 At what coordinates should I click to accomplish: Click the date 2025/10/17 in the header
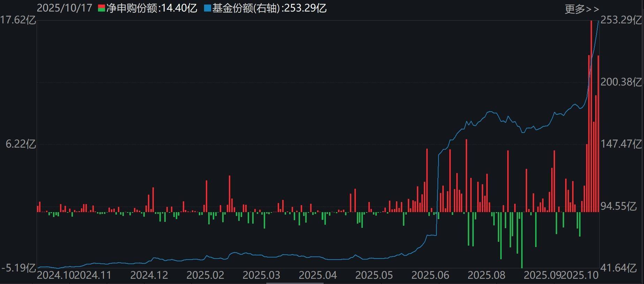click(65, 8)
